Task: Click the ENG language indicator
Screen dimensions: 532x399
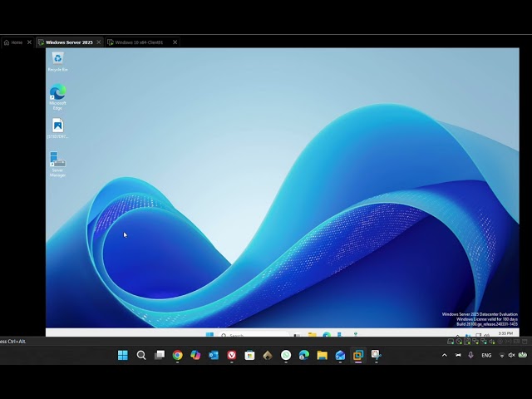Action: pyautogui.click(x=486, y=355)
